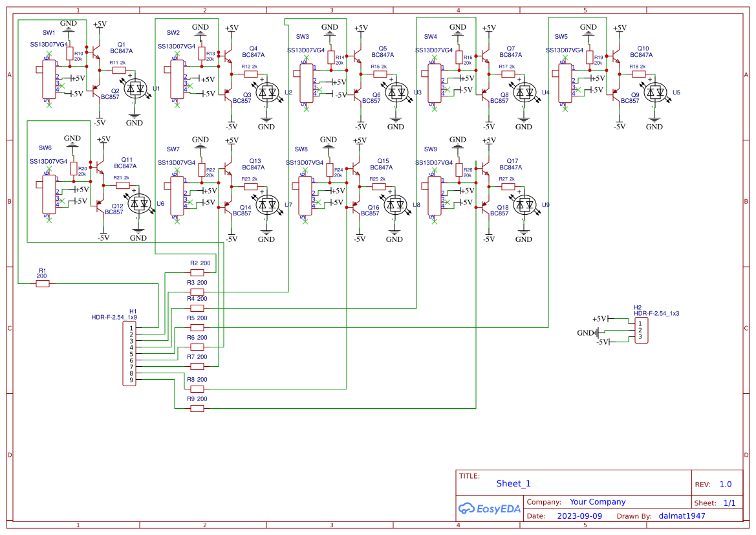756x535 pixels.
Task: Click the Sheet_1 title text
Action: click(512, 483)
